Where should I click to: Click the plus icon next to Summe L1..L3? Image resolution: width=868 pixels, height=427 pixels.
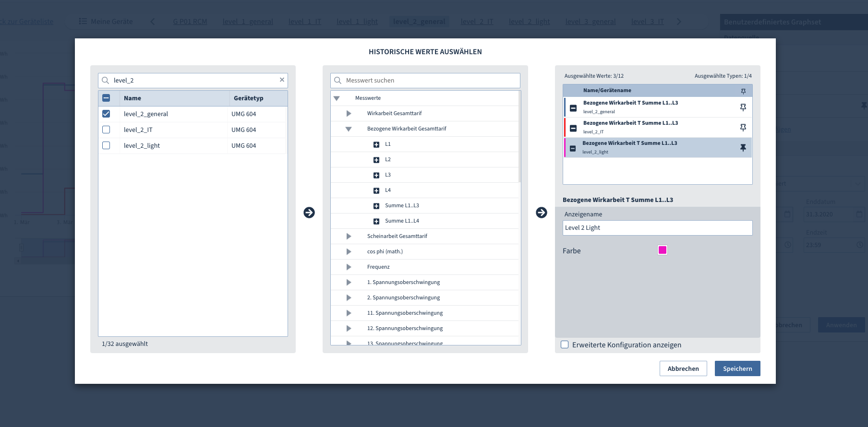point(376,206)
